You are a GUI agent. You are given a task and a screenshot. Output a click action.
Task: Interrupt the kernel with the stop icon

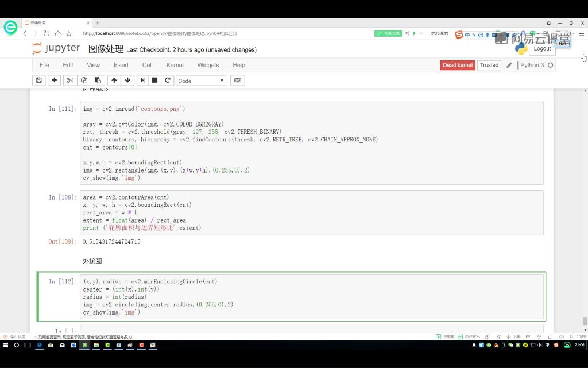pos(154,80)
